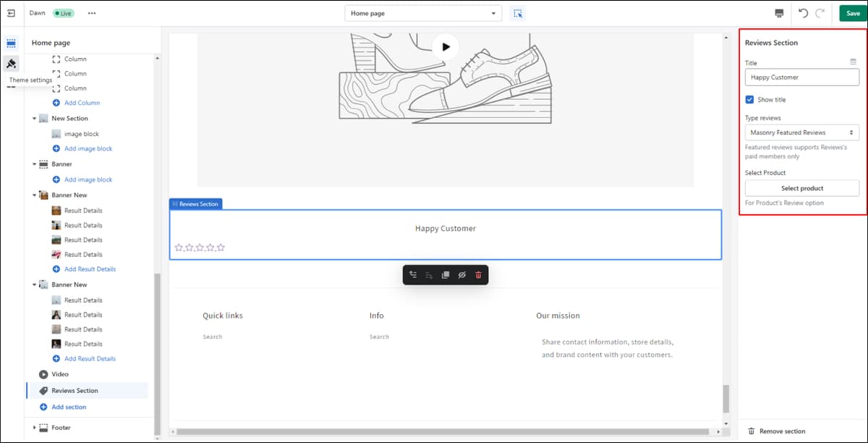Click Add Result Details under first Banner New
868x443 pixels.
coord(90,269)
